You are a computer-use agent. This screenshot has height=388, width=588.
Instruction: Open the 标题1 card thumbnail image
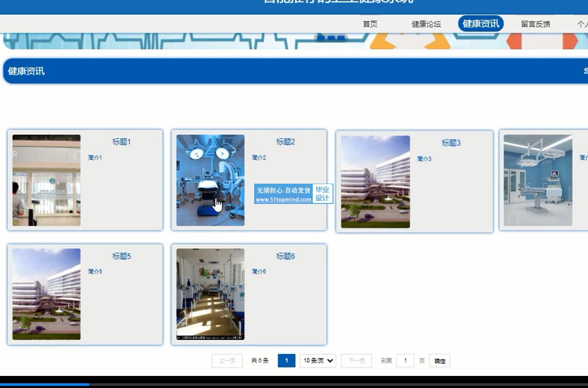[x=47, y=180]
